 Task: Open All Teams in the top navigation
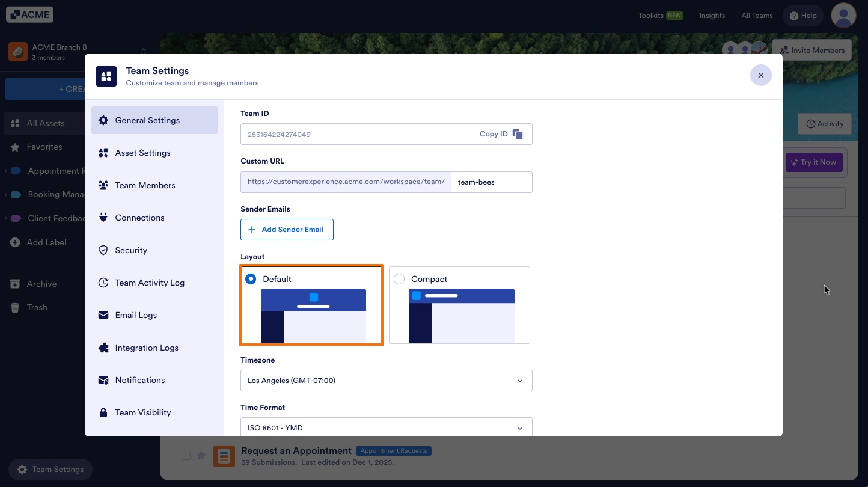pos(757,16)
